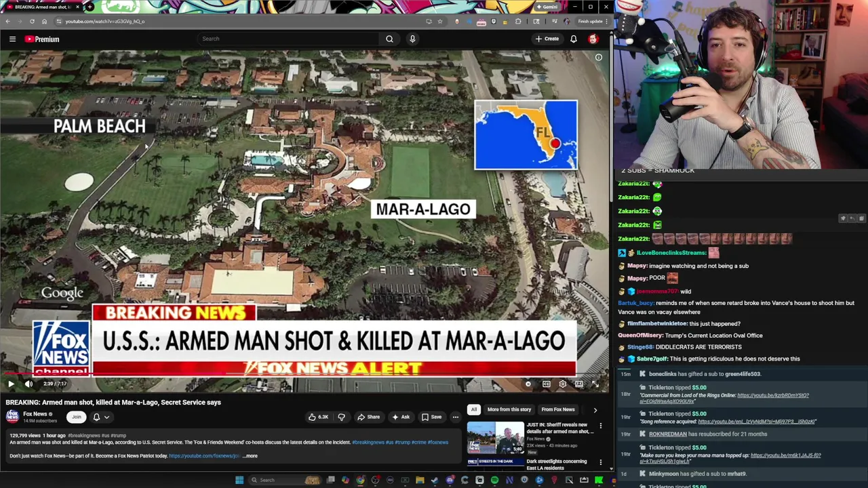868x488 pixels.
Task: Open File Explorer from the taskbar
Action: (420, 480)
